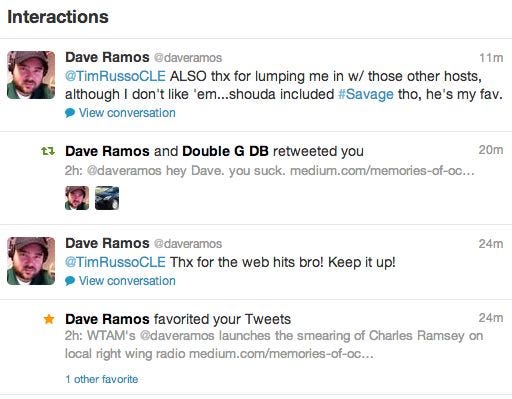Open Dave Ramos avatar on first tweet
Image resolution: width=512 pixels, height=399 pixels.
[31, 75]
